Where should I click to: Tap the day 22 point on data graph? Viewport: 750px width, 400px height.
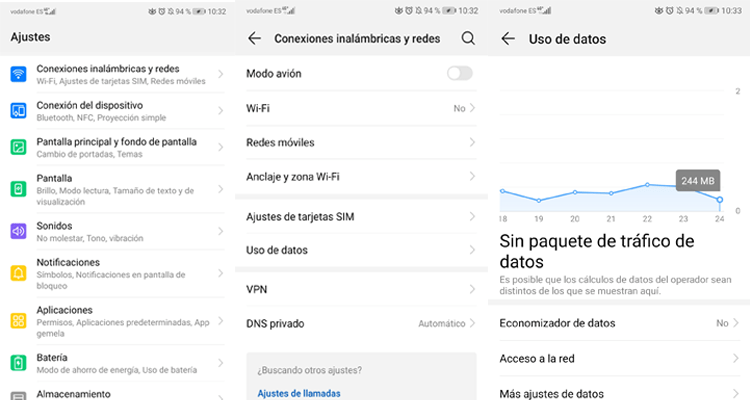[x=647, y=185]
